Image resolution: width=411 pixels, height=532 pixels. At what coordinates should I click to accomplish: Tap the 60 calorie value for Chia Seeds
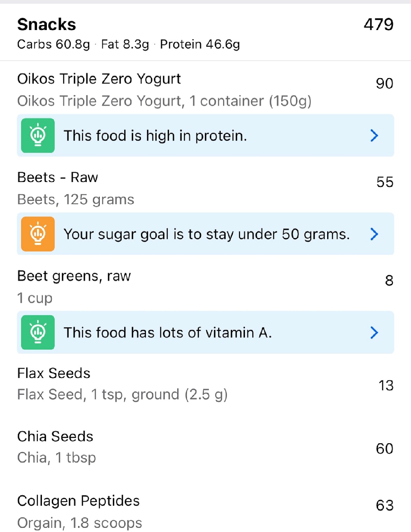[x=384, y=449]
